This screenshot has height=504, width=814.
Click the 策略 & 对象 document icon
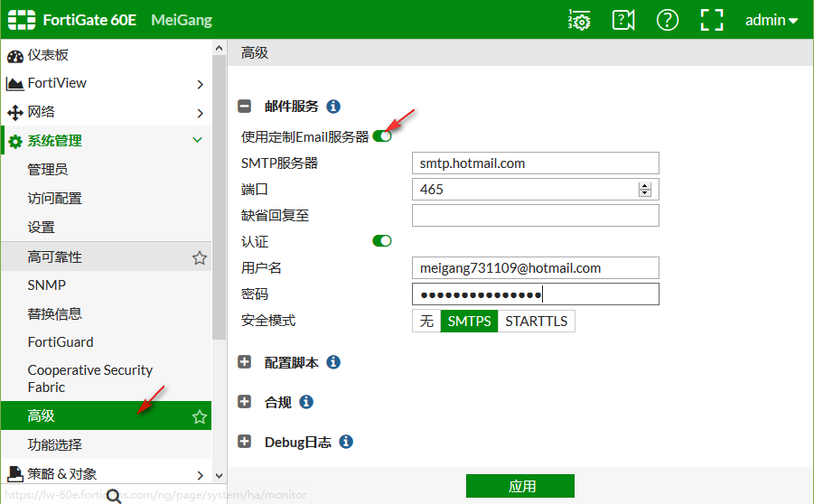pos(15,474)
